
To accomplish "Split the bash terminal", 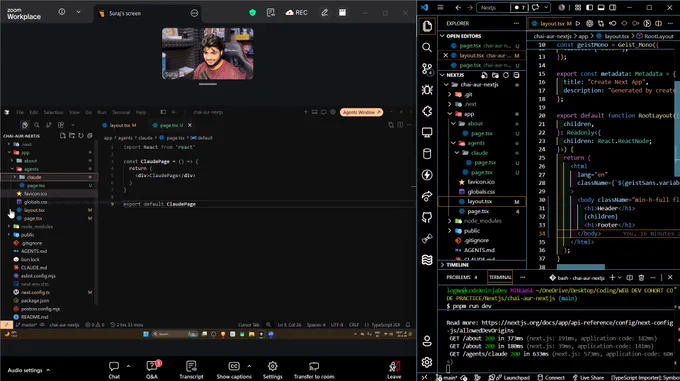I will 630,277.
